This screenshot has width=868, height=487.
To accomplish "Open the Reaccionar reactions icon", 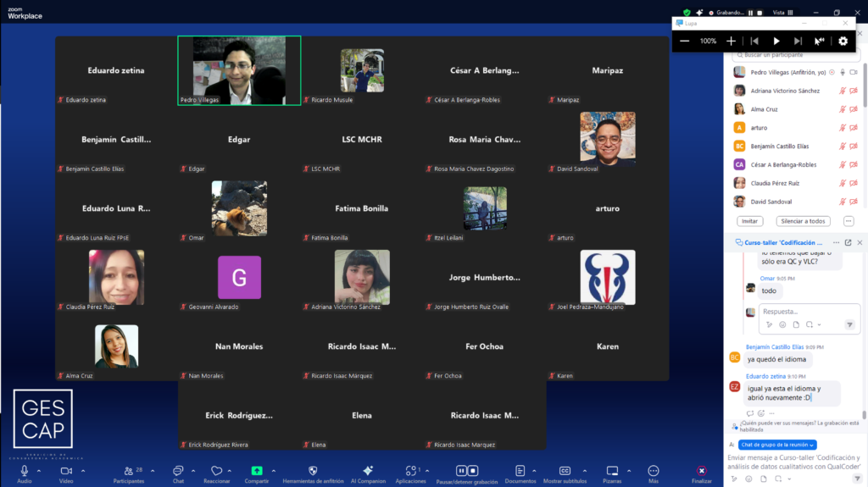I will coord(216,471).
